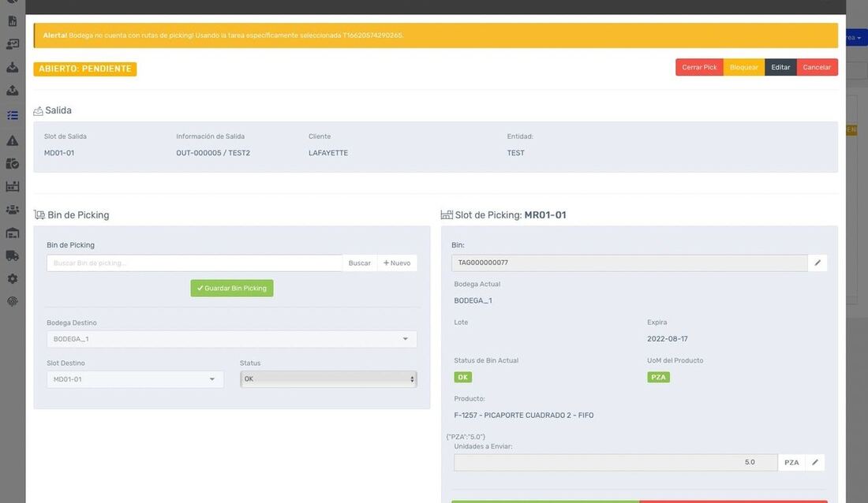Click the ABIERTO: PENDIENTE status badge
This screenshot has width=868, height=503.
point(84,69)
